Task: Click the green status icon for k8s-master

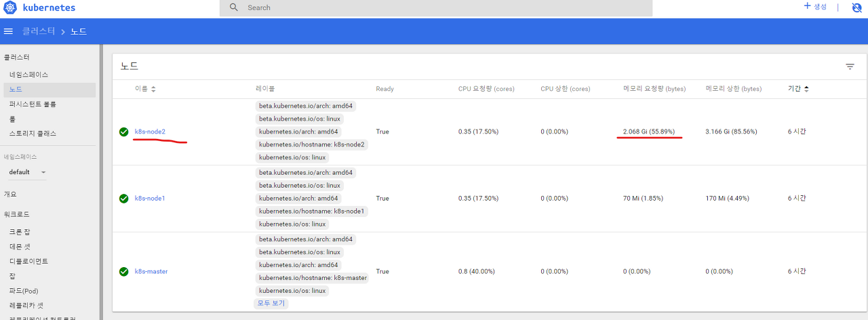Action: coord(123,271)
